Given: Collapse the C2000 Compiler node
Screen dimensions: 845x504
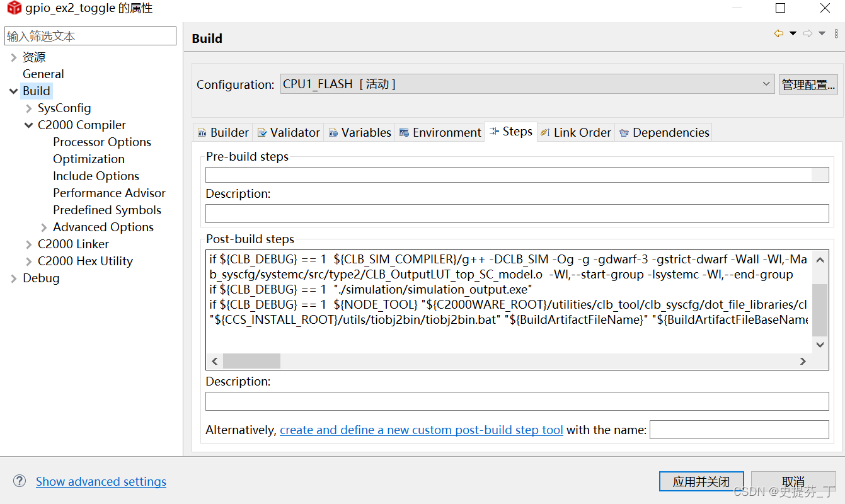Looking at the screenshot, I should (x=28, y=125).
